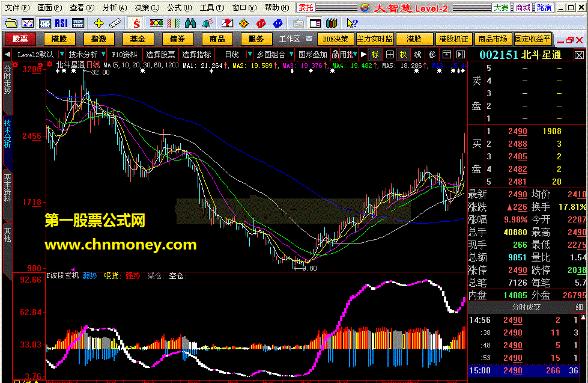Viewport: 588px width, 383px height.
Task: Click the open folder toolbar icon
Action: (11, 23)
